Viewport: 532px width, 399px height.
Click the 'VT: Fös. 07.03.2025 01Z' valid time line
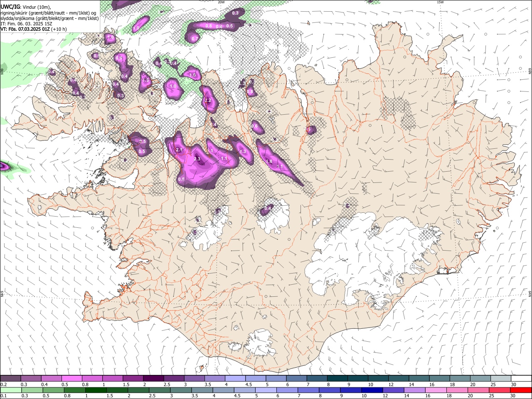25,29
